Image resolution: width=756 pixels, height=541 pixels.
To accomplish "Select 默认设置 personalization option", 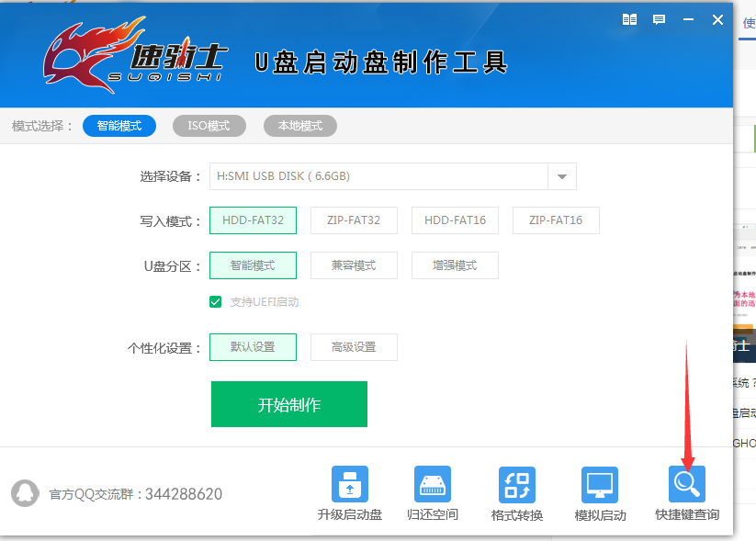I will 253,347.
